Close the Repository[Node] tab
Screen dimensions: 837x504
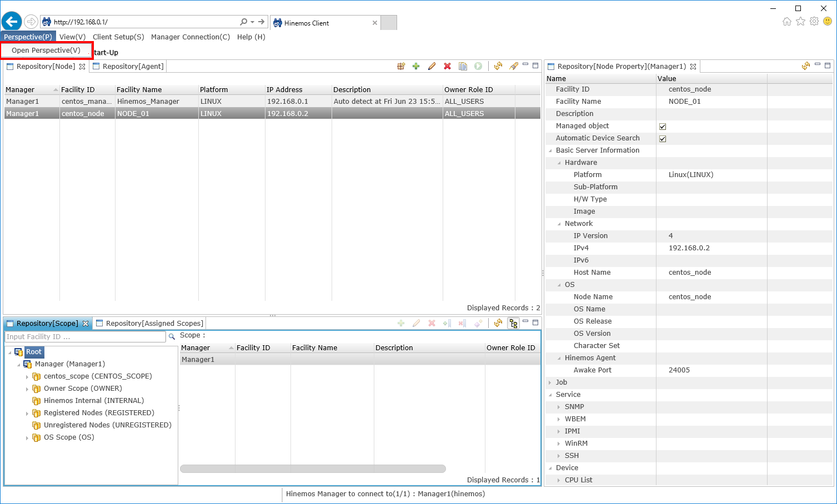82,67
